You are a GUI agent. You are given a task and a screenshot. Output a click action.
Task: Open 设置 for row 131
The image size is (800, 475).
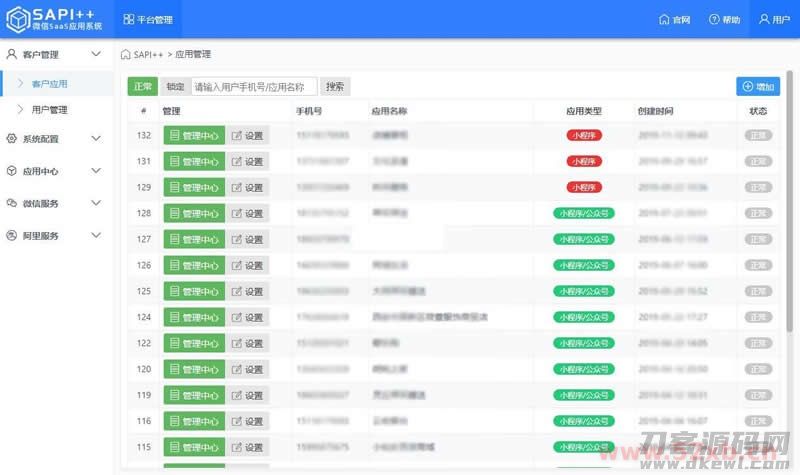(247, 161)
